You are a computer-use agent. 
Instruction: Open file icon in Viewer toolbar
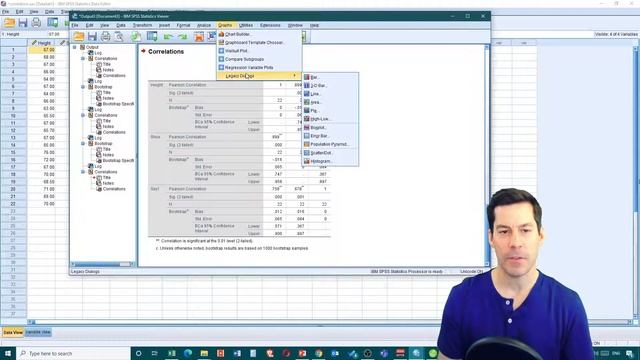point(79,37)
